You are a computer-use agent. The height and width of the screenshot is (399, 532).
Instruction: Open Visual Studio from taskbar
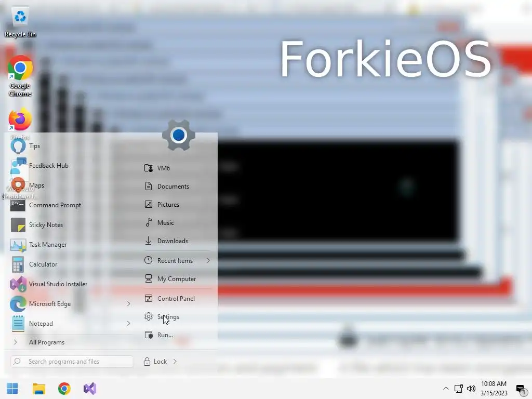90,389
